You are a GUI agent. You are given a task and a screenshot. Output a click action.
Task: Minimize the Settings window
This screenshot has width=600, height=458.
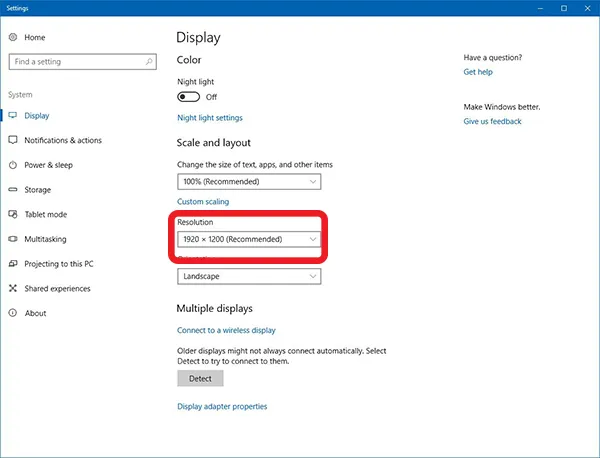540,8
